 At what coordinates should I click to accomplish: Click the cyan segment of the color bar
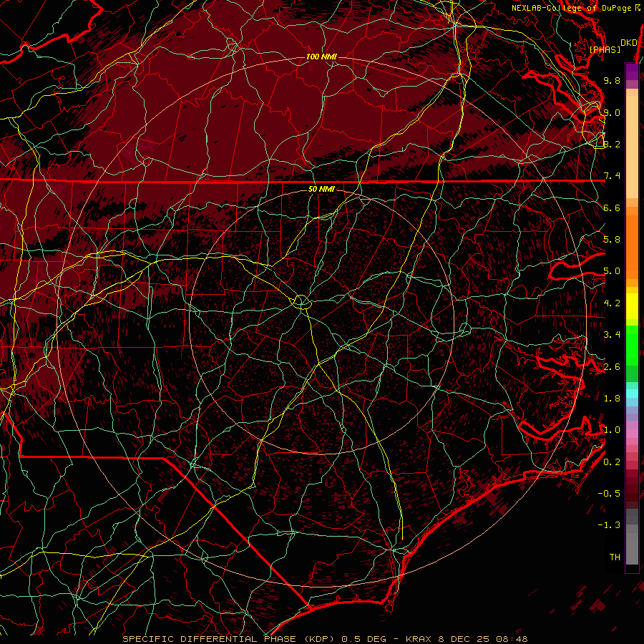632,394
